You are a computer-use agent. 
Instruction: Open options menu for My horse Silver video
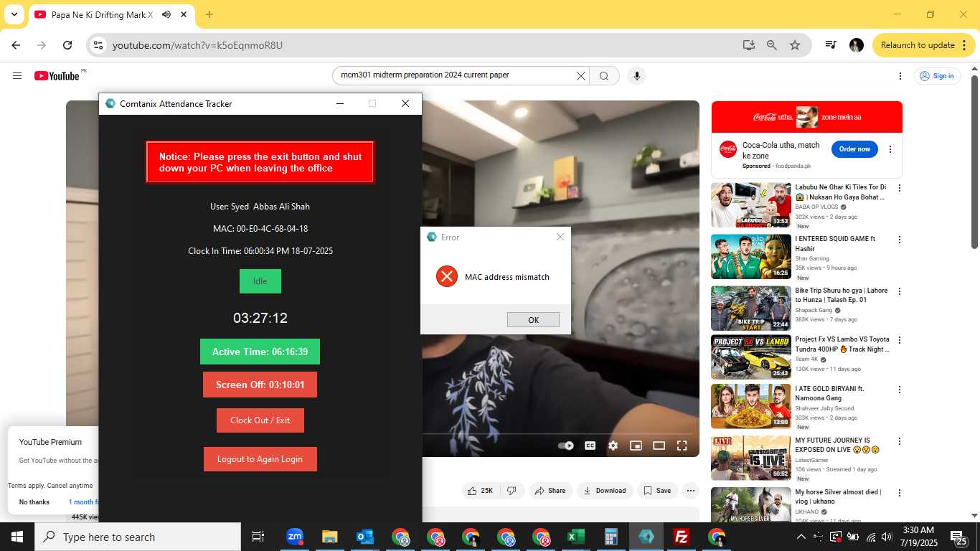[x=900, y=494]
